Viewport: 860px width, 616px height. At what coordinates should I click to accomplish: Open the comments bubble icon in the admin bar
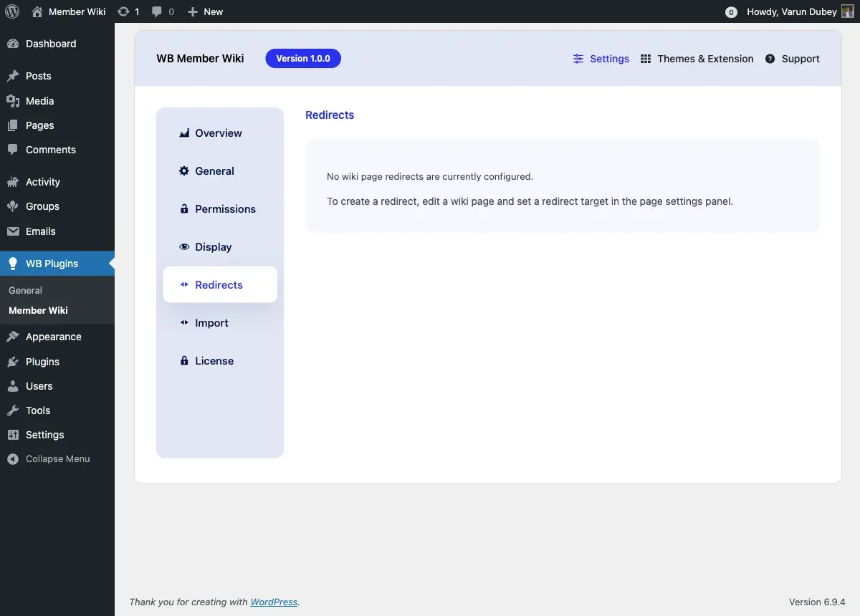click(157, 11)
